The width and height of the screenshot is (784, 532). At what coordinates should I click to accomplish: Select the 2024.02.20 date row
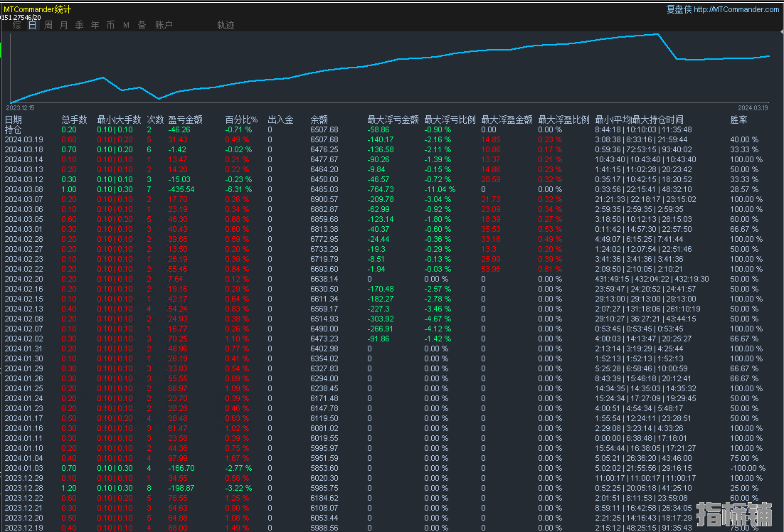pyautogui.click(x=24, y=279)
